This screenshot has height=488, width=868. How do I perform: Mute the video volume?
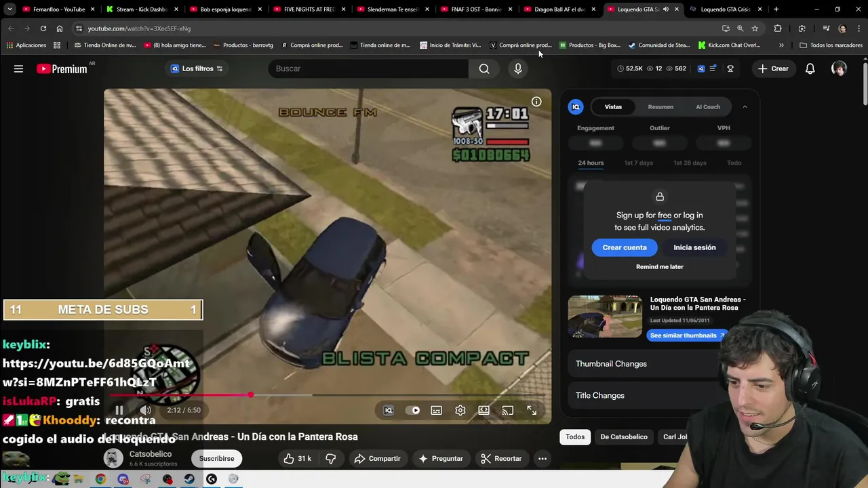[x=146, y=410]
